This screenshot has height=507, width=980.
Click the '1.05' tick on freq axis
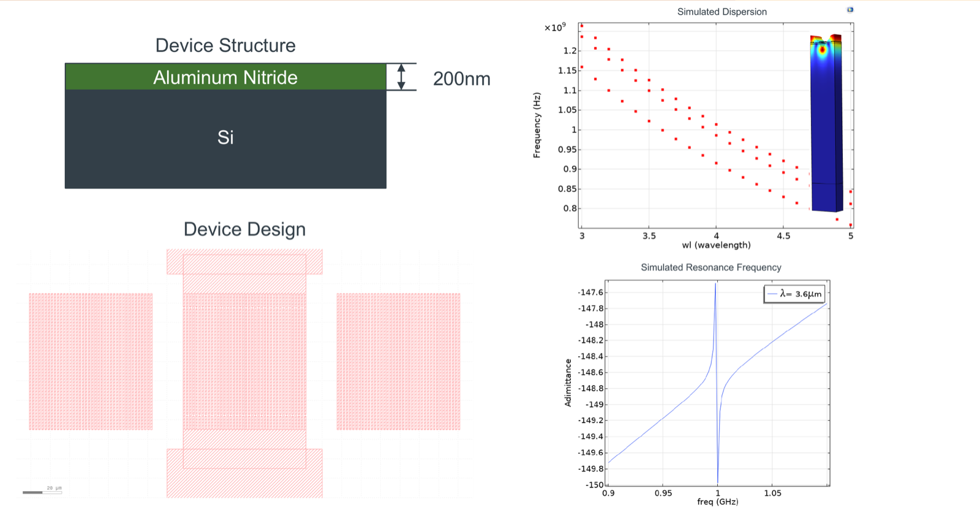click(x=772, y=493)
